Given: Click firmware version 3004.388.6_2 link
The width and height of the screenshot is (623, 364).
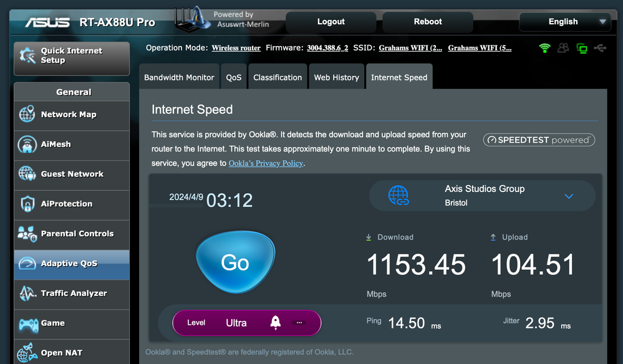Looking at the screenshot, I should (327, 48).
